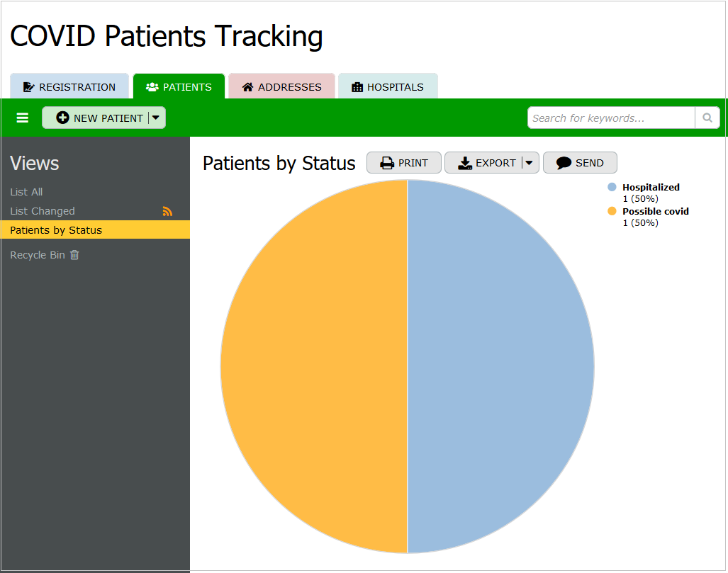Screen dimensions: 728x573
Task: Click the orange Possible covid legend dot
Action: pos(612,212)
